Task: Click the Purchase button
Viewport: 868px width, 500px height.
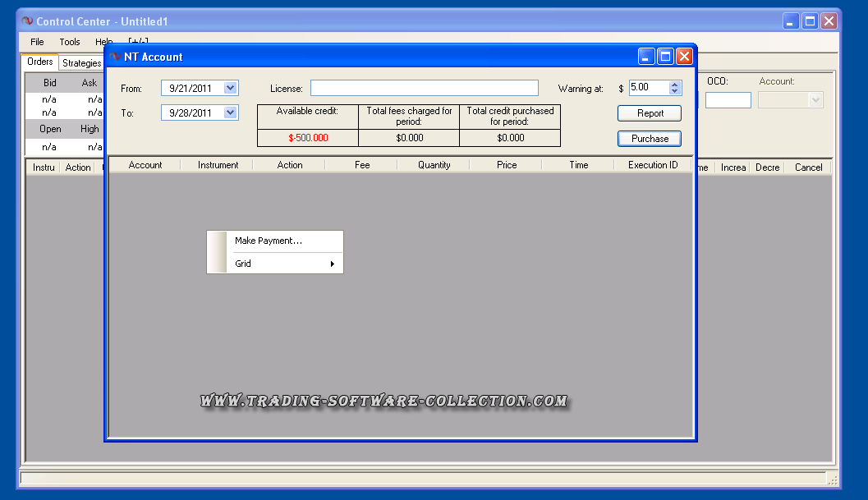Action: (x=650, y=139)
